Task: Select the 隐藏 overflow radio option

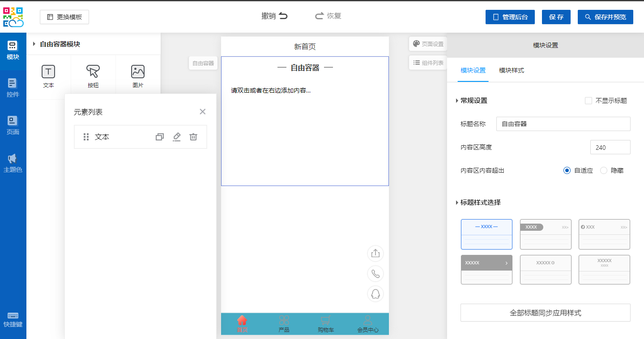Action: click(604, 170)
